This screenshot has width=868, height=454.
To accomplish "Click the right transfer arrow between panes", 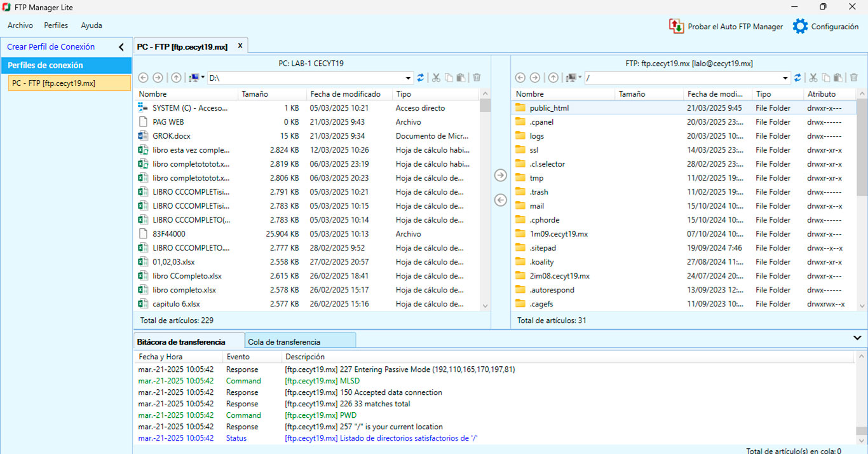I will (501, 175).
